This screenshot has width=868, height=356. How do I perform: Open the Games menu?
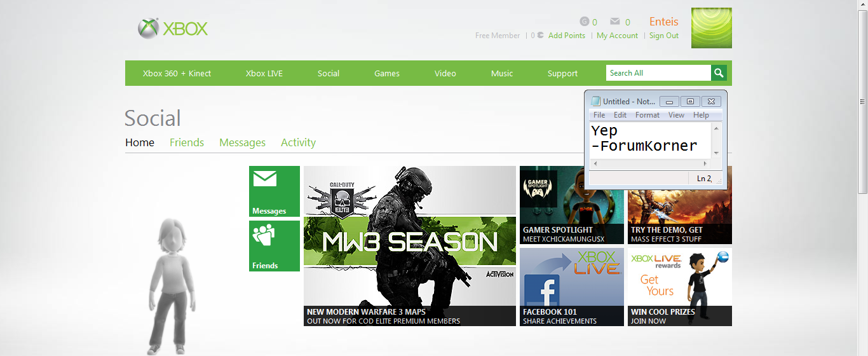[387, 73]
